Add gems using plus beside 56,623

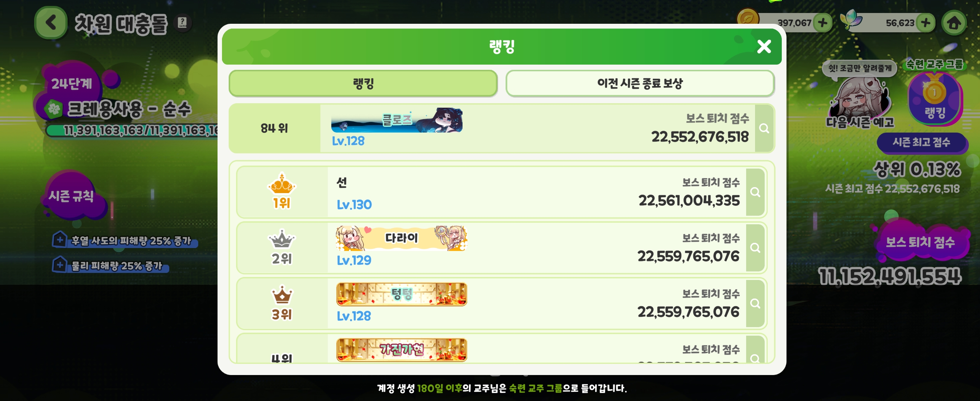(x=925, y=23)
